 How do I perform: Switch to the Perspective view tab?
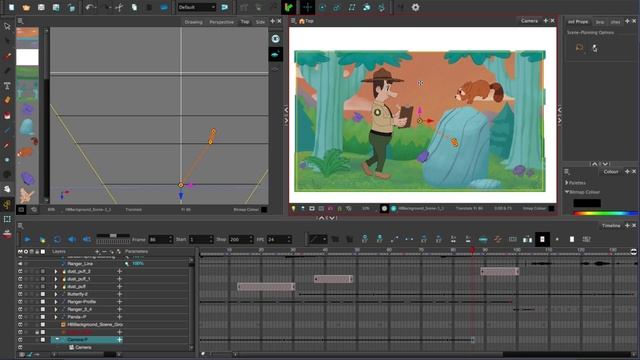(222, 22)
